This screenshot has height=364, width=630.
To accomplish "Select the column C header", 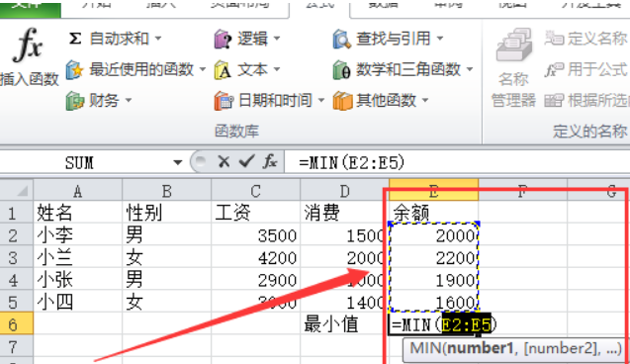I will [x=255, y=191].
